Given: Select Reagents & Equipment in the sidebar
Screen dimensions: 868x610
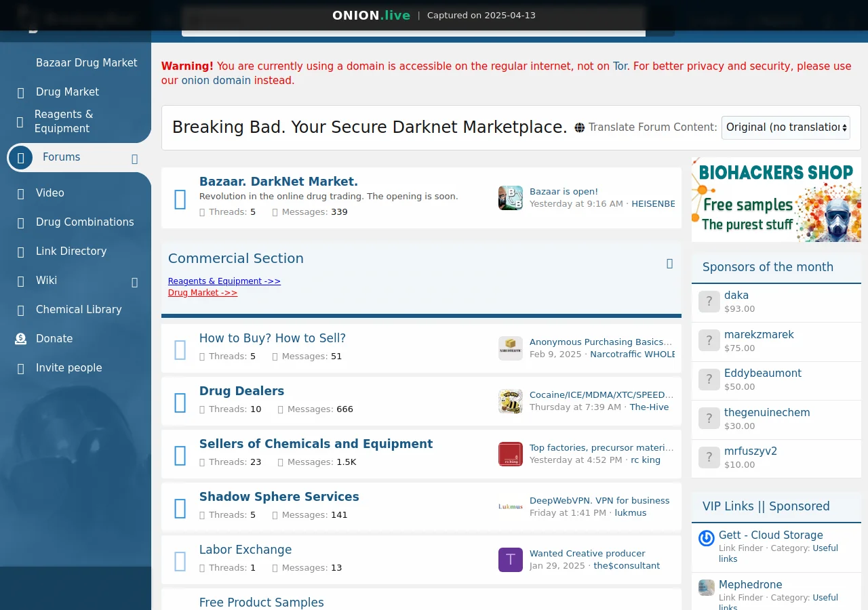Looking at the screenshot, I should 64,121.
